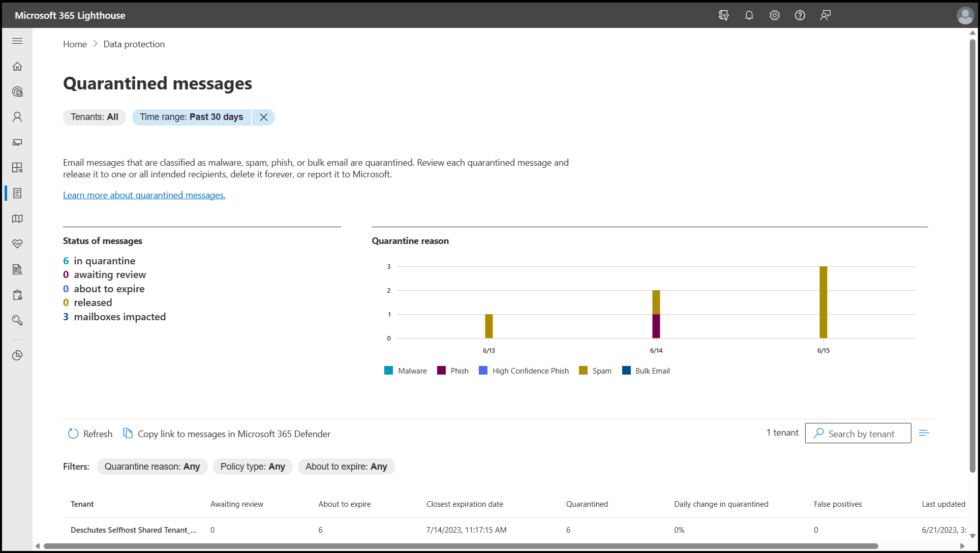The width and height of the screenshot is (980, 553).
Task: Toggle the Spam legend swatch
Action: [x=583, y=371]
